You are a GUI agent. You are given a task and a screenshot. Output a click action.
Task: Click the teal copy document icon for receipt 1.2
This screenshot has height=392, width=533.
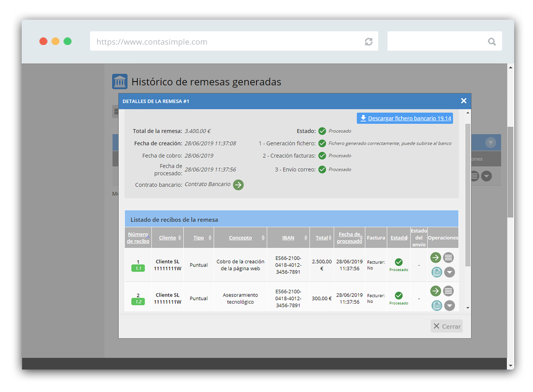(x=437, y=305)
